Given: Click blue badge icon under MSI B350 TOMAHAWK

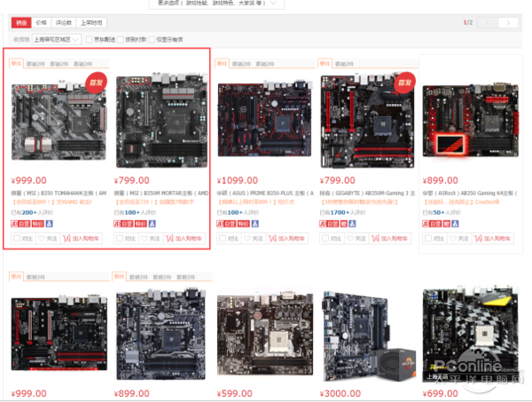Looking at the screenshot, I should pos(49,224).
